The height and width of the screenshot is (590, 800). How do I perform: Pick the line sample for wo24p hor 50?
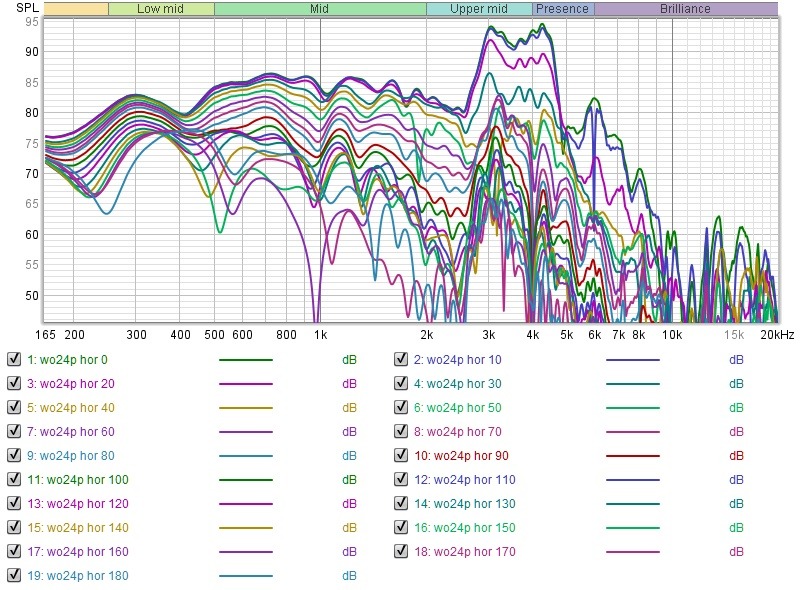(633, 408)
